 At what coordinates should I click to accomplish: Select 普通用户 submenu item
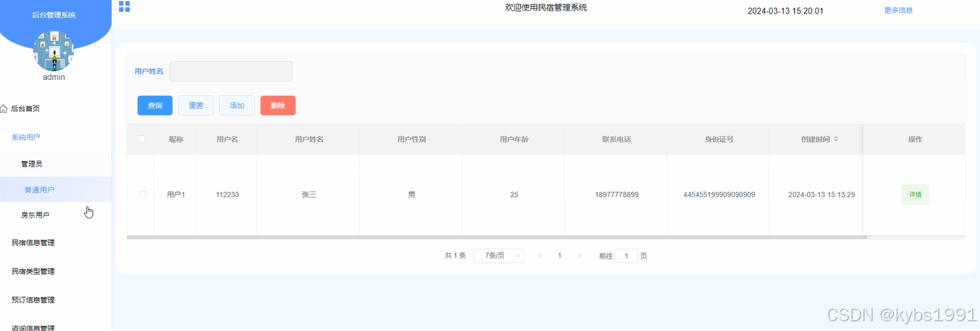pyautogui.click(x=56, y=189)
